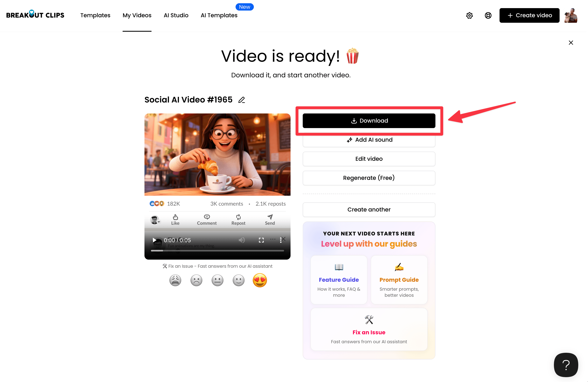Mute the video with speaker icon

(x=242, y=240)
